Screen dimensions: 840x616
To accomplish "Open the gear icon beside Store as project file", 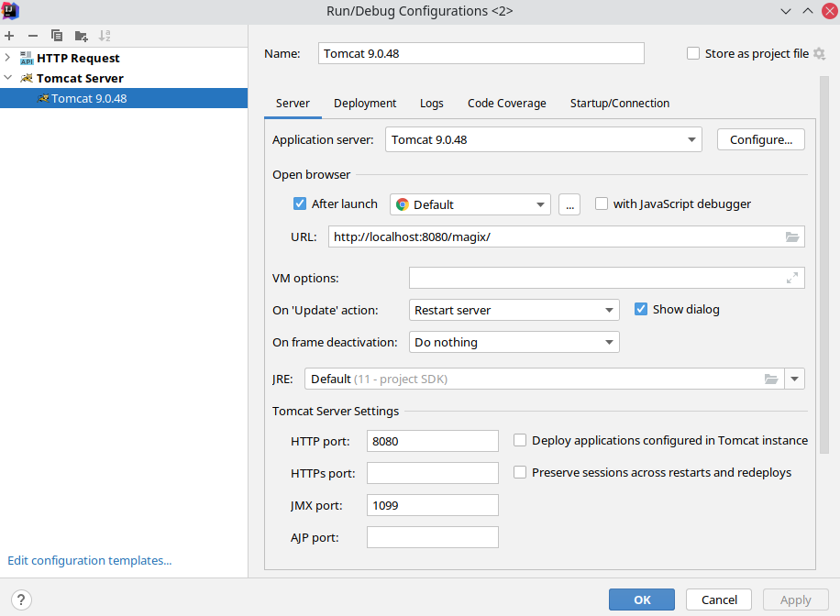I will (819, 53).
